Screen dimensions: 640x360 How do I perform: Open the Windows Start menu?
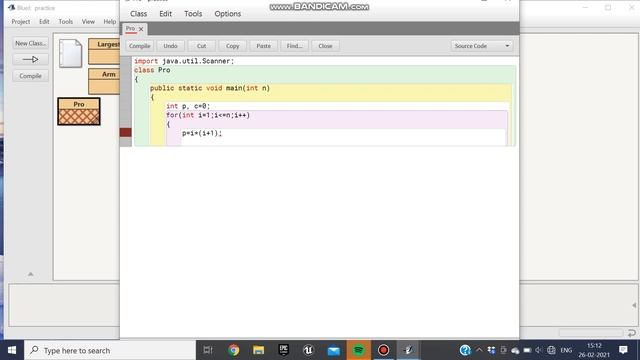coord(12,350)
